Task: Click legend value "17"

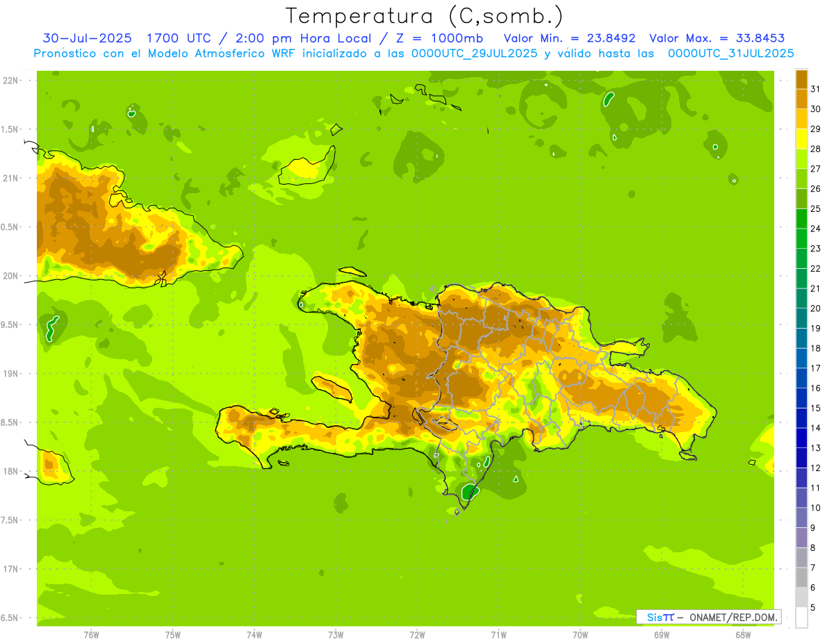Action: click(x=816, y=368)
